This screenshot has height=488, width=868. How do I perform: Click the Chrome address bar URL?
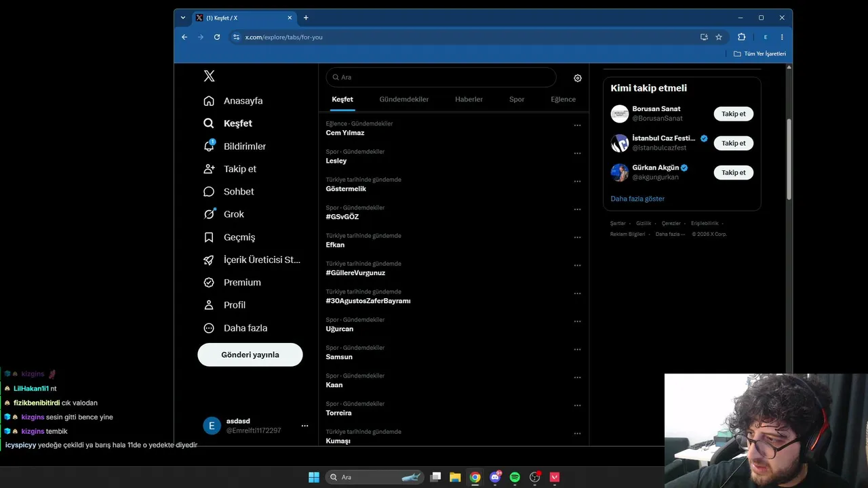point(284,37)
